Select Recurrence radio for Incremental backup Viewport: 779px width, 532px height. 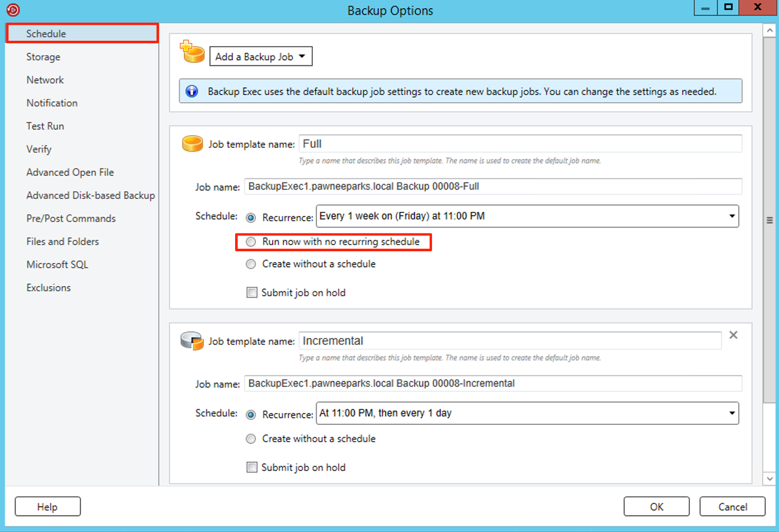251,415
